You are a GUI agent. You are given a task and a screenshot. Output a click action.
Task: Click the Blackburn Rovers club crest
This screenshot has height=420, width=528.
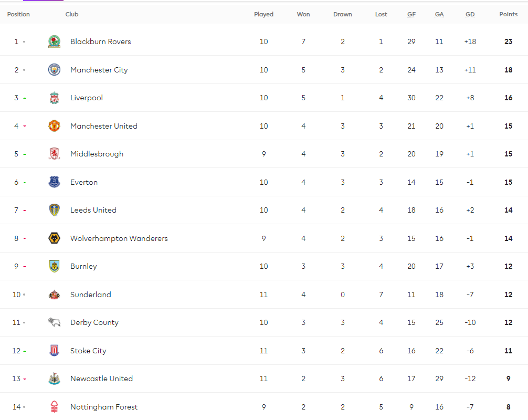tap(54, 41)
